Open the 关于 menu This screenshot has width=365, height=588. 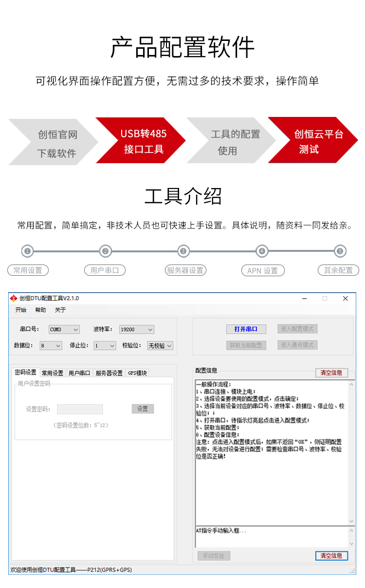pos(60,310)
